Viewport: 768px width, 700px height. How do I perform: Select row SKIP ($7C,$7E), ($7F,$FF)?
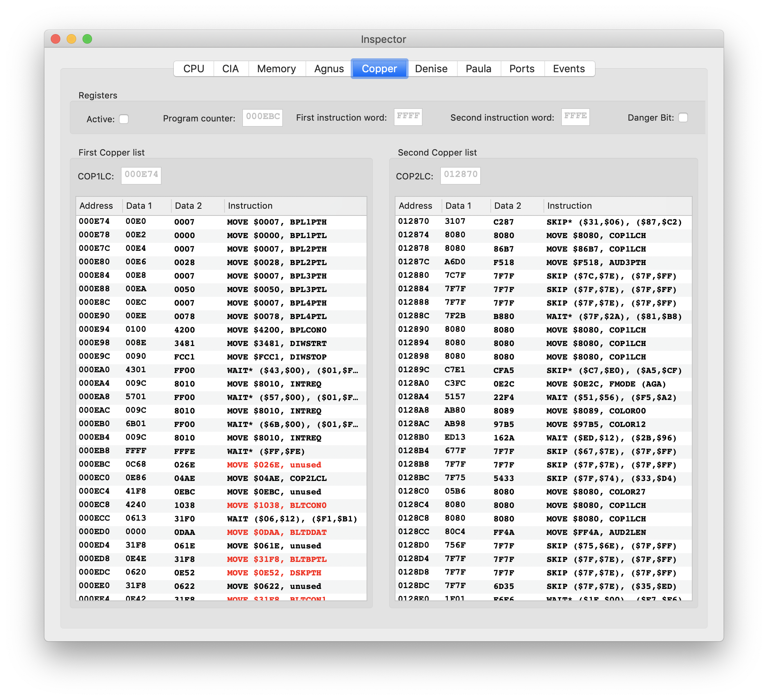tap(543, 276)
